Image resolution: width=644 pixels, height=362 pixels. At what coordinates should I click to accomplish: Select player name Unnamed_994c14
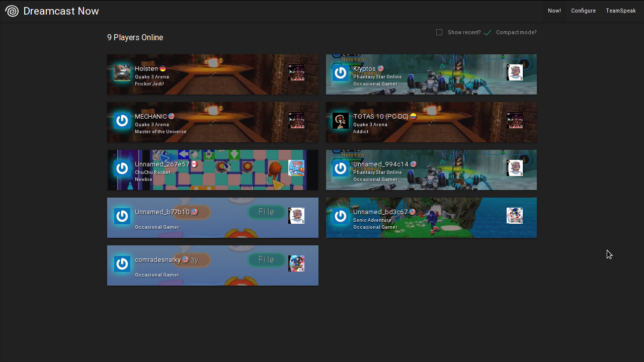pyautogui.click(x=381, y=164)
